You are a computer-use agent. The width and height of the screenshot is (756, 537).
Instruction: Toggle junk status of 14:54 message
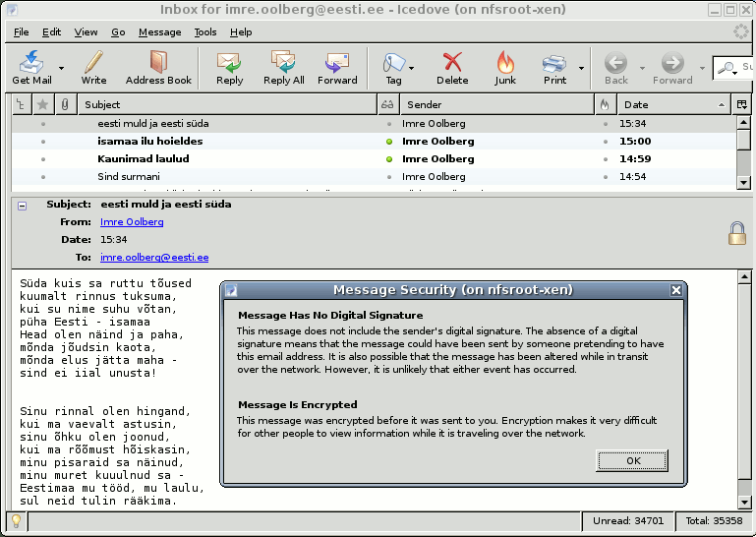click(x=605, y=177)
